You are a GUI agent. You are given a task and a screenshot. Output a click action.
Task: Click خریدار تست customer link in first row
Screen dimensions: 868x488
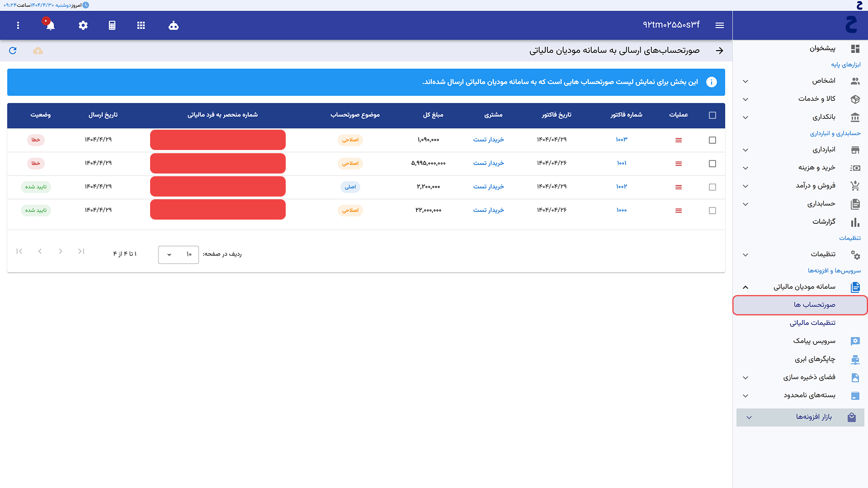488,140
